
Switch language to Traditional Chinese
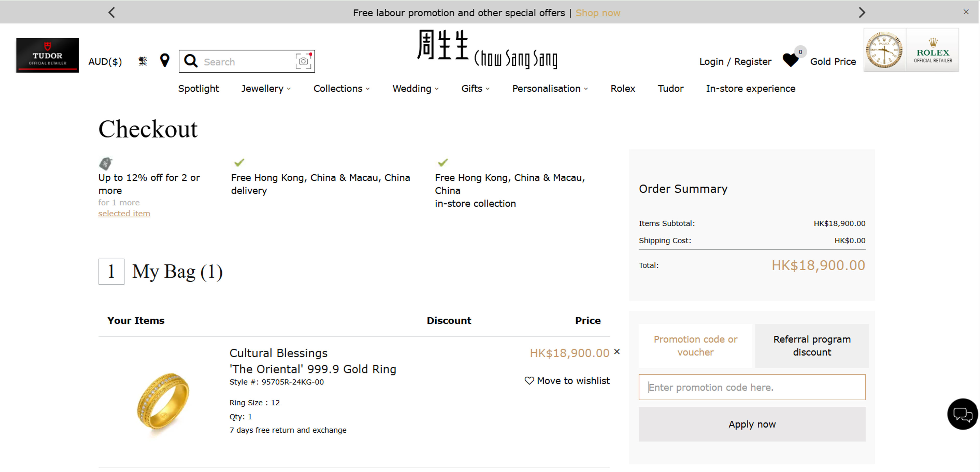pos(143,61)
